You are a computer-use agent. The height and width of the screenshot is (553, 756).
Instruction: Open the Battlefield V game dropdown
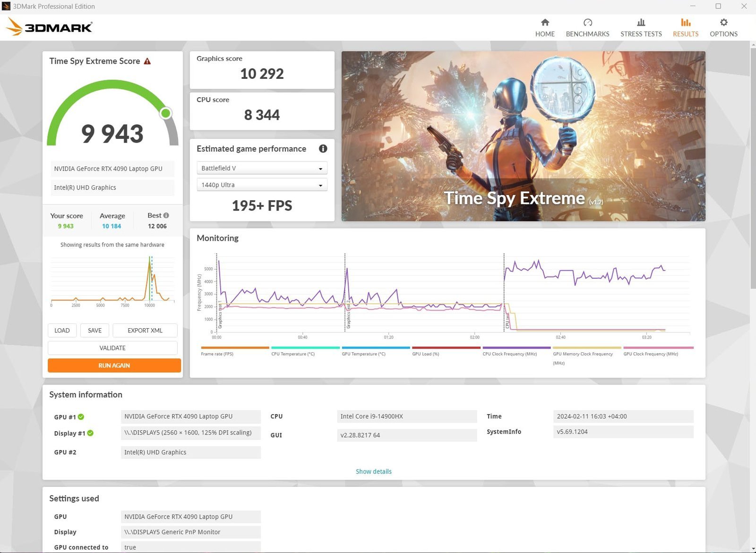[262, 168]
